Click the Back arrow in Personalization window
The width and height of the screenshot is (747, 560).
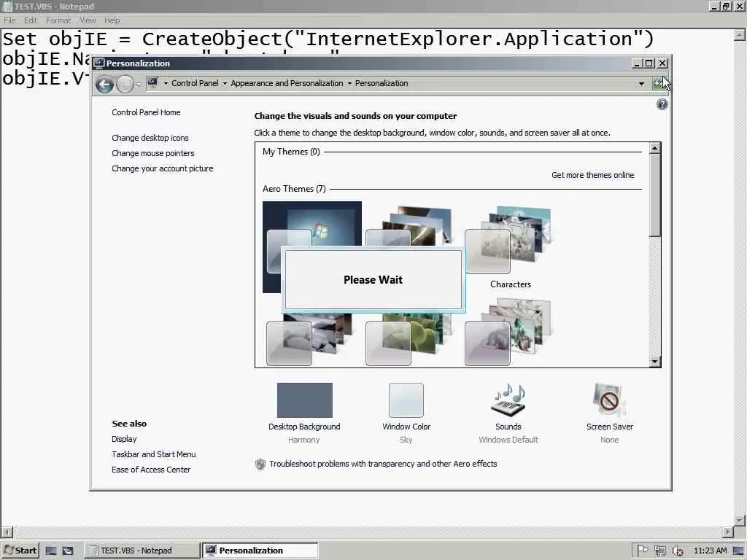point(104,85)
